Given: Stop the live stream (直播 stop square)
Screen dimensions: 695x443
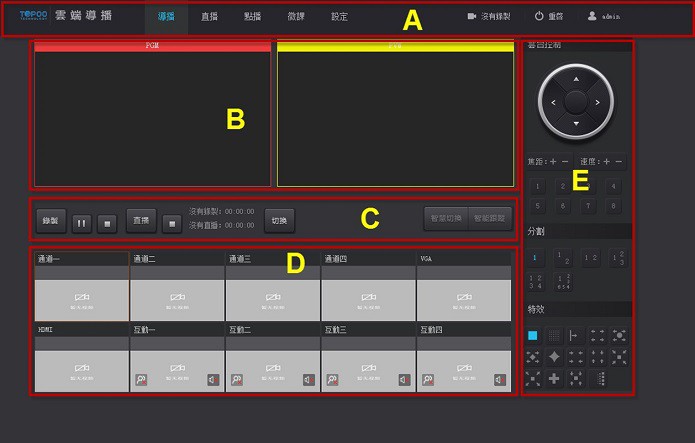Looking at the screenshot, I should point(171,222).
